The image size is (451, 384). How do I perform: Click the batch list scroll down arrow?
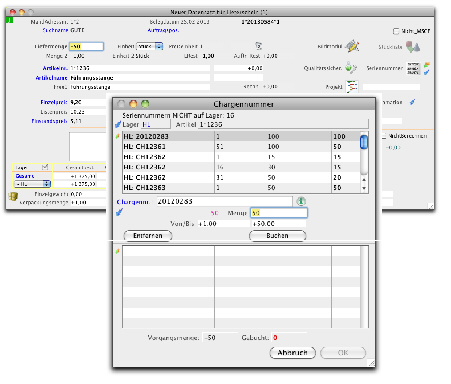pyautogui.click(x=364, y=188)
